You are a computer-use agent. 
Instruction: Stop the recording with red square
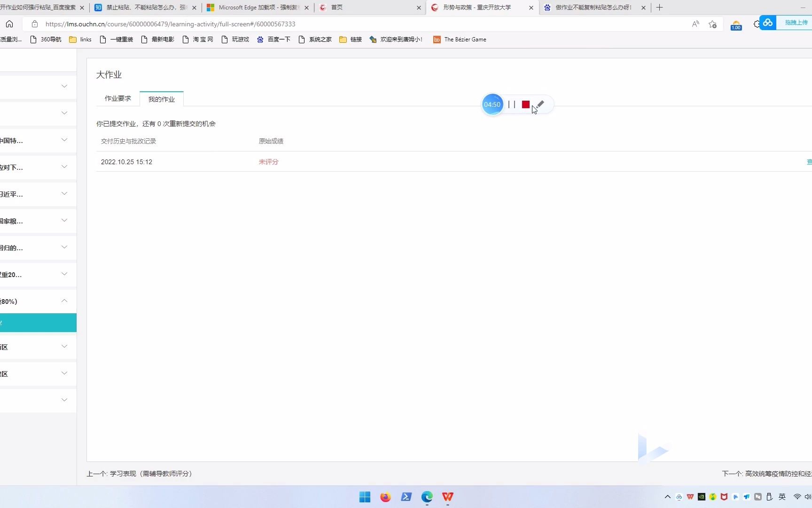coord(526,104)
